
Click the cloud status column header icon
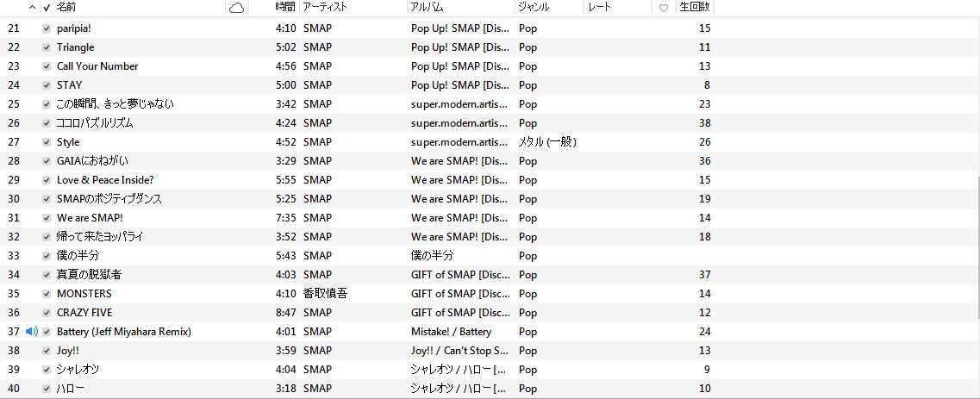pyautogui.click(x=236, y=8)
